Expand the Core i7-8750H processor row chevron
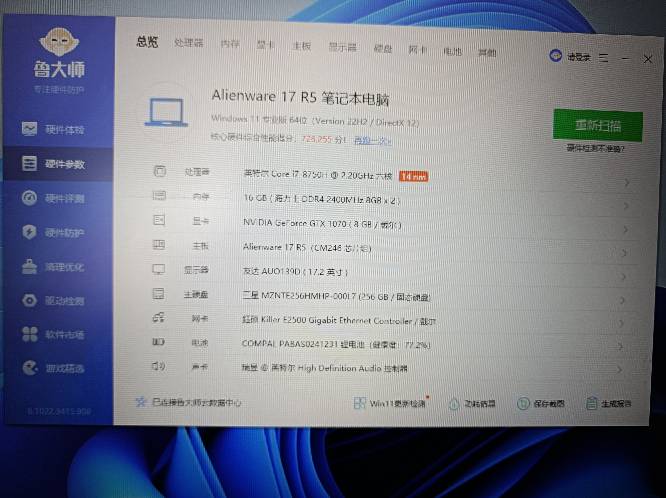 627,183
